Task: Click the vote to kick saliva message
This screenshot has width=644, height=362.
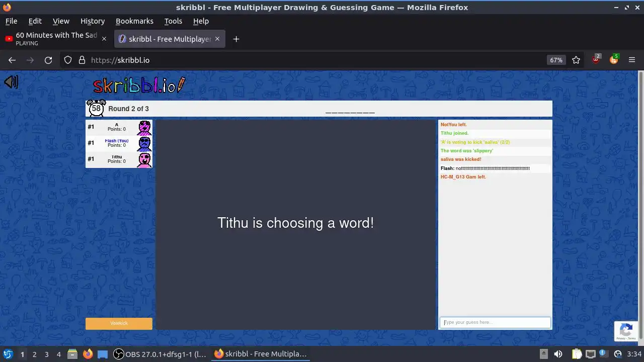Action: [x=475, y=142]
